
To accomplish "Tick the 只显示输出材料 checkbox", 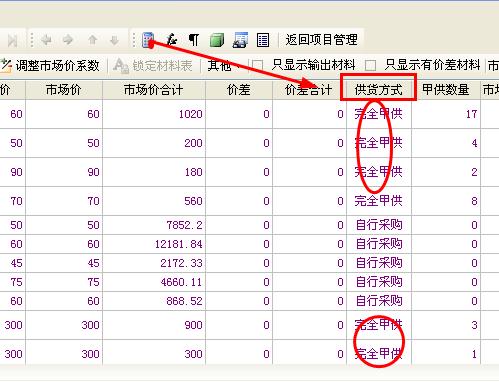I will (x=258, y=65).
